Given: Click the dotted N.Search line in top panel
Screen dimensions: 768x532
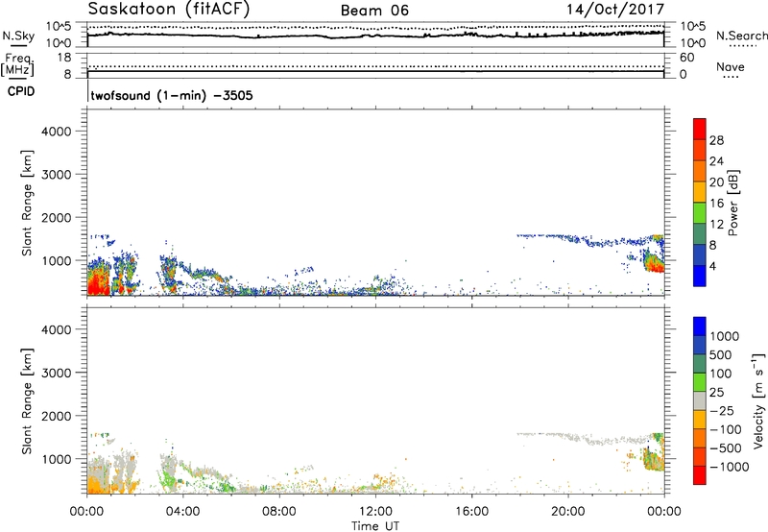Looking at the screenshot, I should pos(375,27).
